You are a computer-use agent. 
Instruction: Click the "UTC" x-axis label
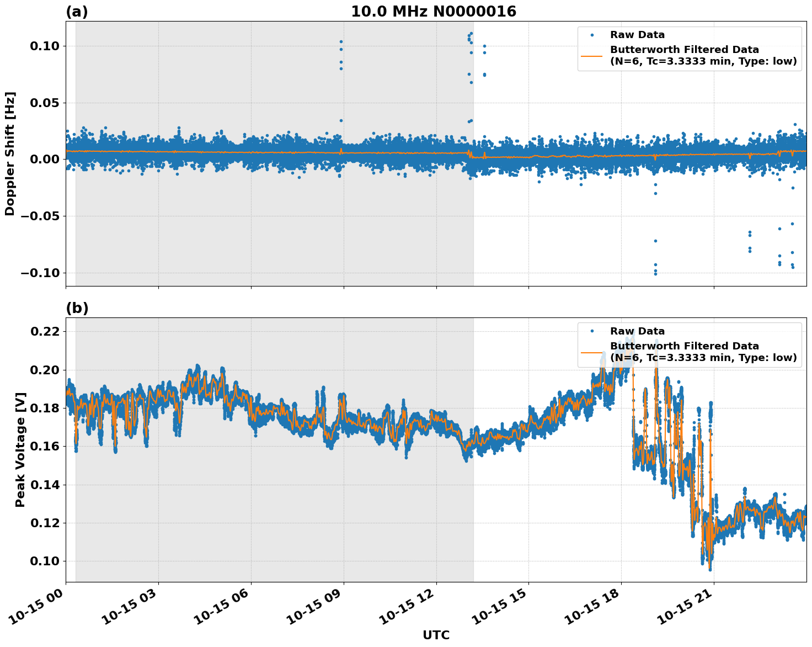click(436, 635)
